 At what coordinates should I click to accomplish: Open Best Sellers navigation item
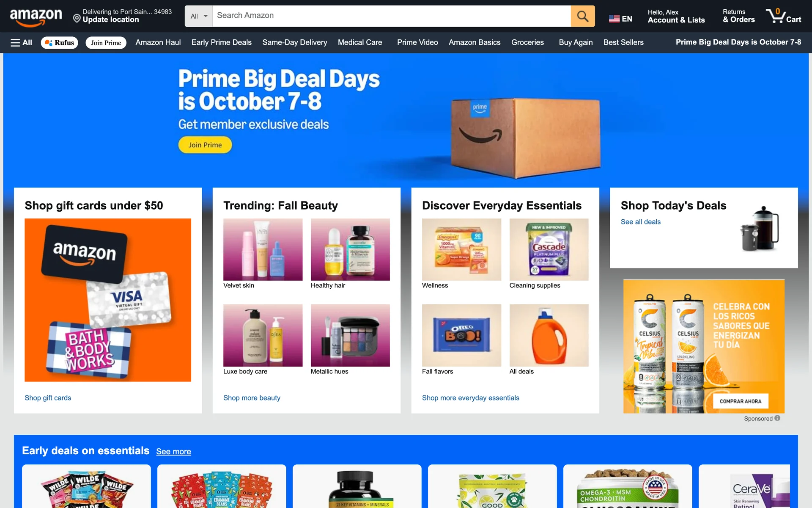[x=623, y=42]
